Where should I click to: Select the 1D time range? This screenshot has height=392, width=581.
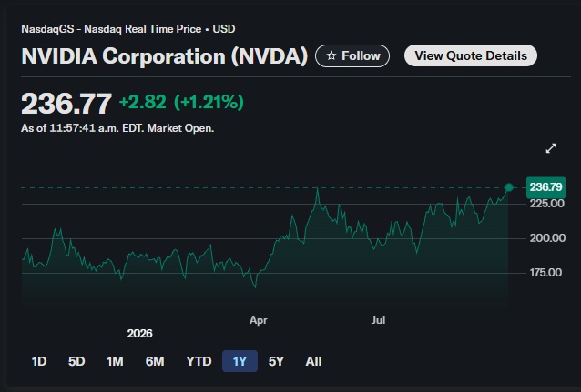click(39, 361)
